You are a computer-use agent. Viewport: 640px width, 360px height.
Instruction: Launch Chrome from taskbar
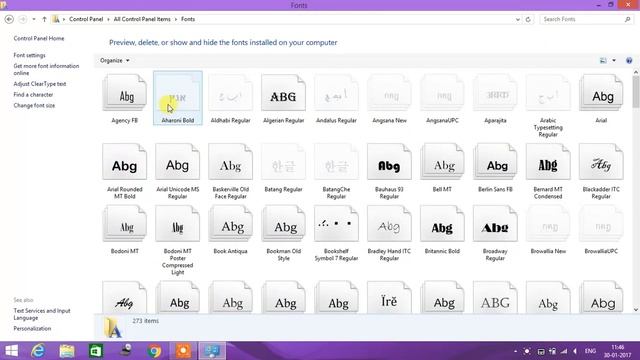(x=154, y=351)
